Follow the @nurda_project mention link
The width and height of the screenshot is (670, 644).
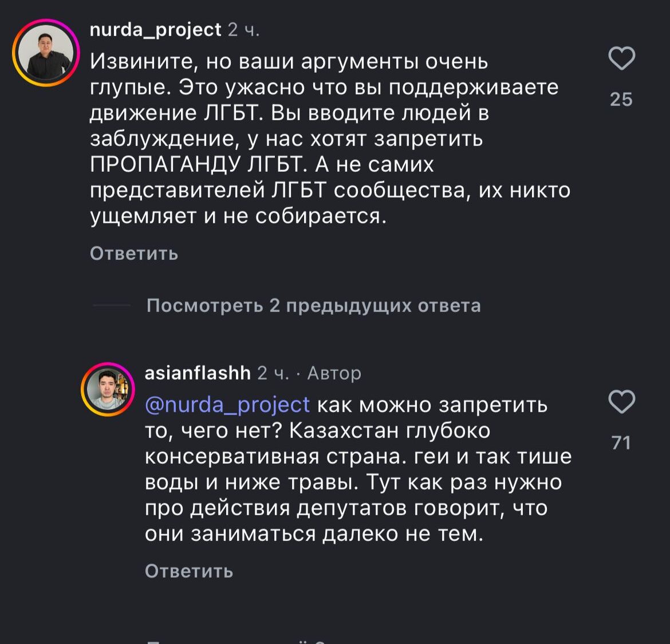(x=227, y=405)
